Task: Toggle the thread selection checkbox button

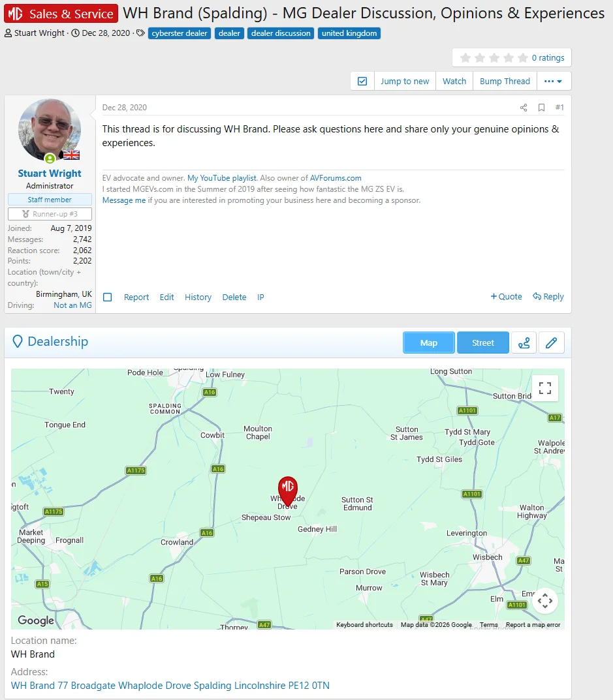Action: tap(362, 82)
